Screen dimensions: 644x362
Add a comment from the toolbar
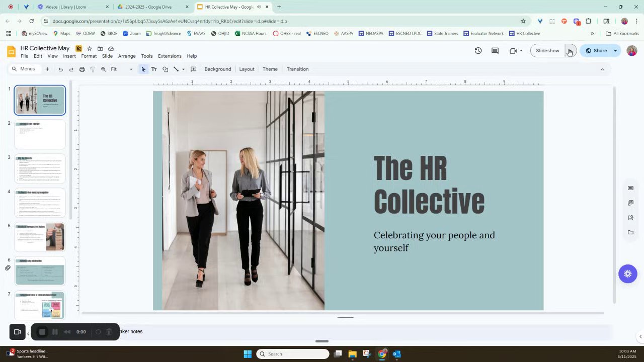[x=193, y=69]
